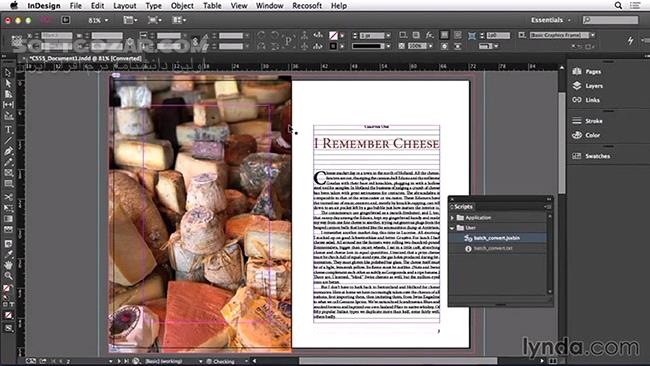Viewport: 650px width, 366px height.
Task: Open the Scripts panel flyout menu
Action: (548, 206)
